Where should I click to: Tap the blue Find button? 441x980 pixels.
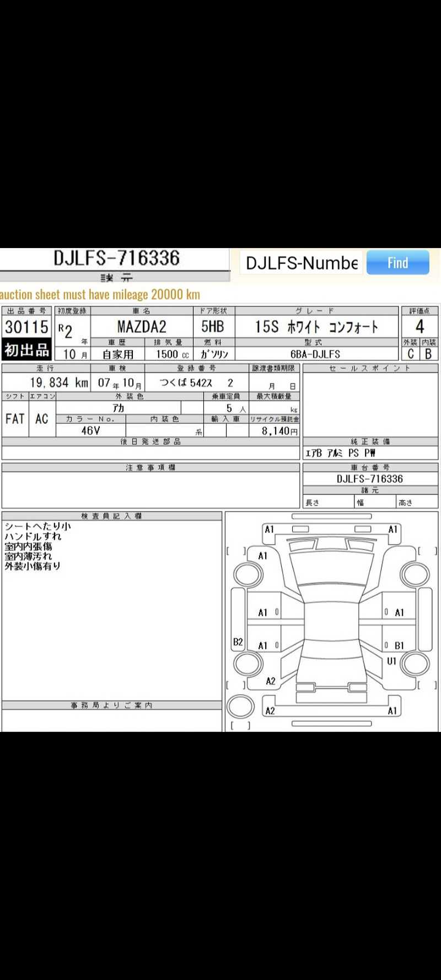pos(397,262)
